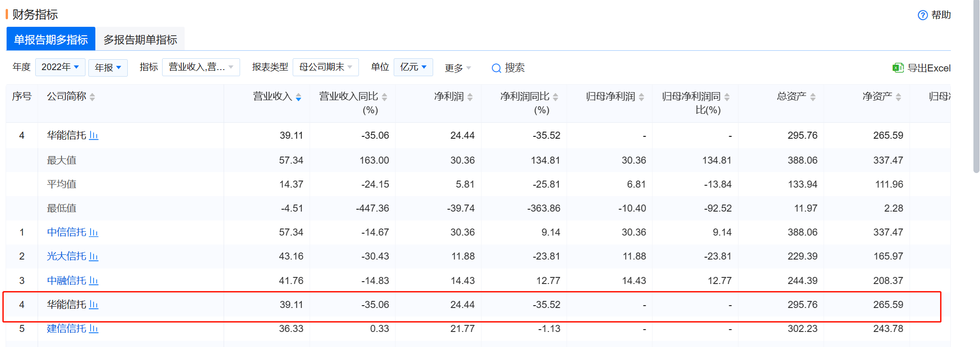Select the 单报告期多指标 tab
Viewport: 980px width, 347px height.
(x=51, y=39)
